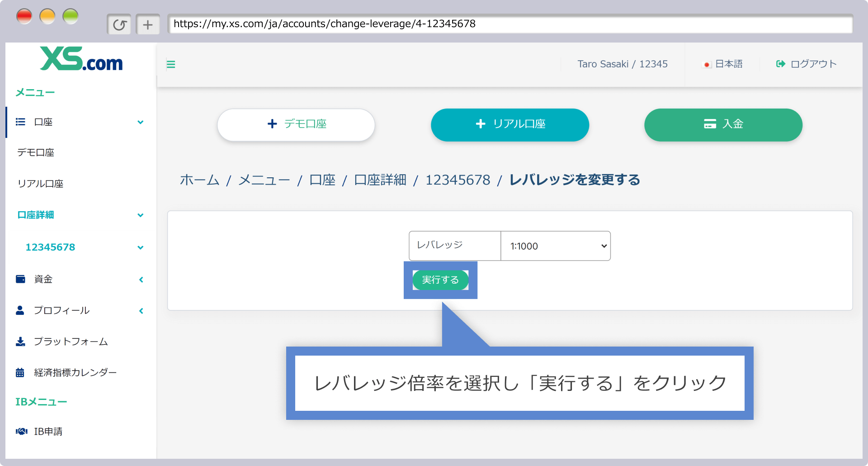
Task: Click the wallet icon beside 資金
Action: [20, 279]
